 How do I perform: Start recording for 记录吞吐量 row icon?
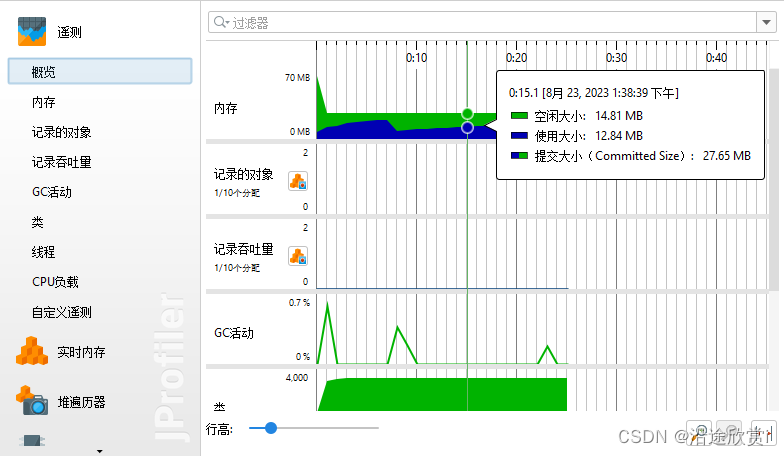pos(298,256)
